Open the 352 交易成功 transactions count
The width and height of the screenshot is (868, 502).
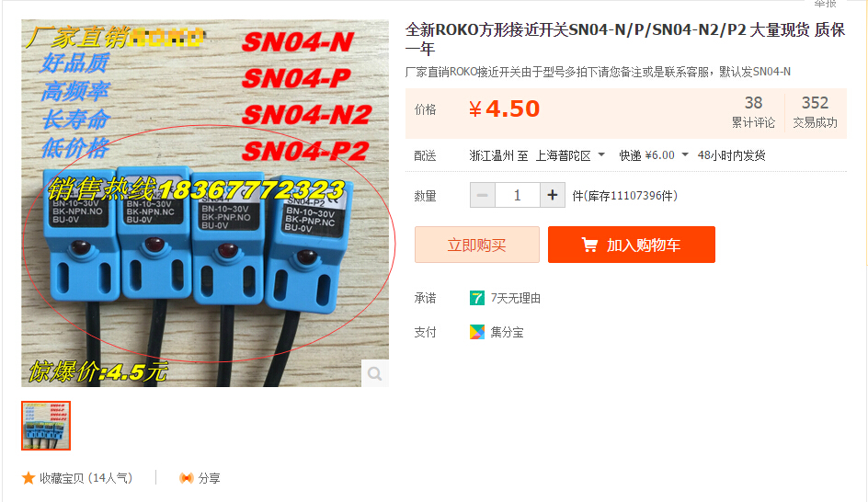tap(815, 112)
